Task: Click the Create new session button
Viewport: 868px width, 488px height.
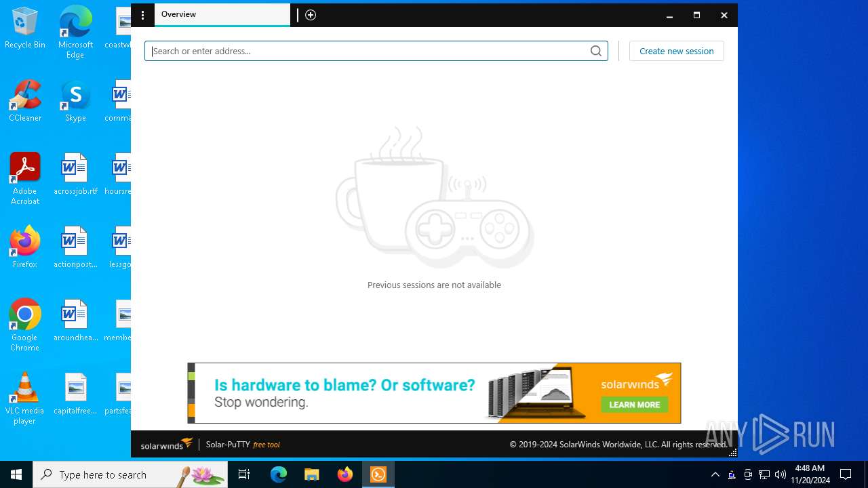Action: [x=677, y=51]
